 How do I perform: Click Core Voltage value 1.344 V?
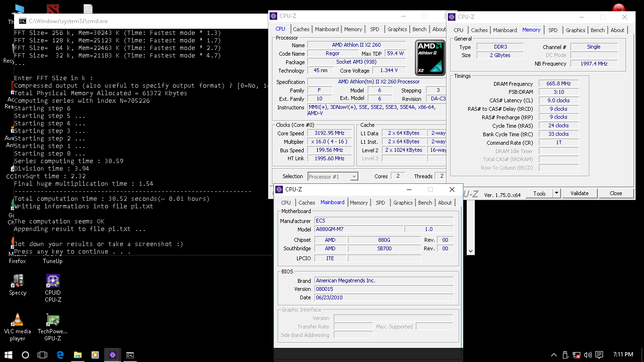[x=388, y=71]
